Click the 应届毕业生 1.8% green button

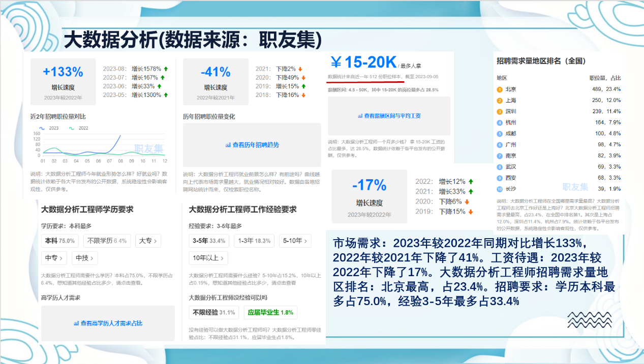(270, 312)
